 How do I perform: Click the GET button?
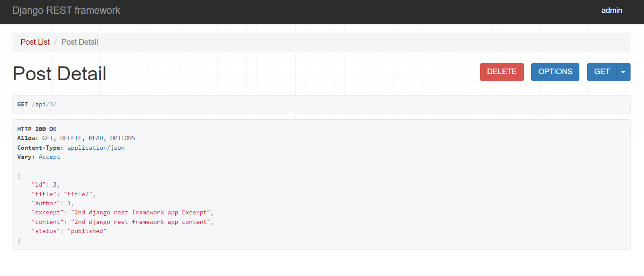(x=602, y=72)
